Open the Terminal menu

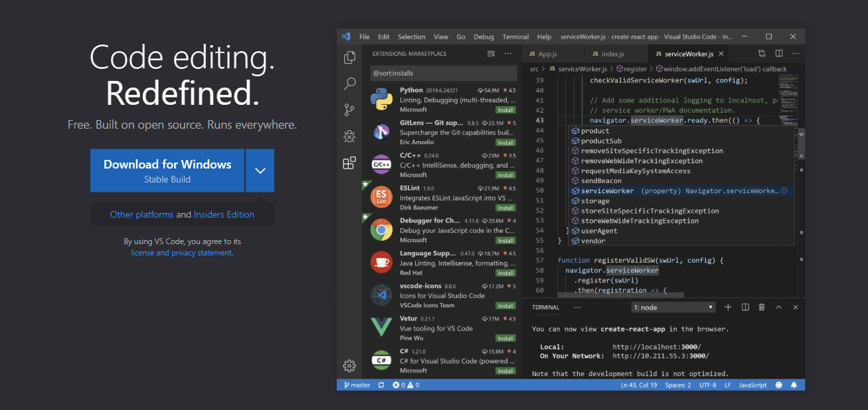(515, 36)
